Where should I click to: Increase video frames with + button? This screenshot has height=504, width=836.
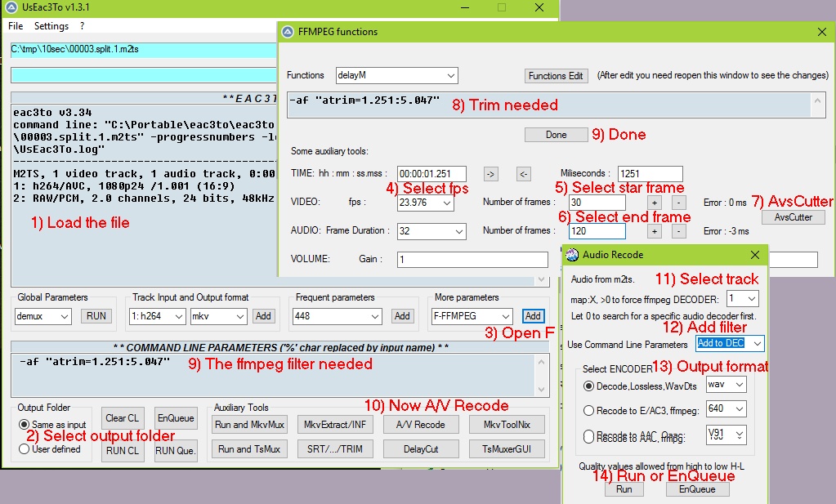(x=655, y=203)
